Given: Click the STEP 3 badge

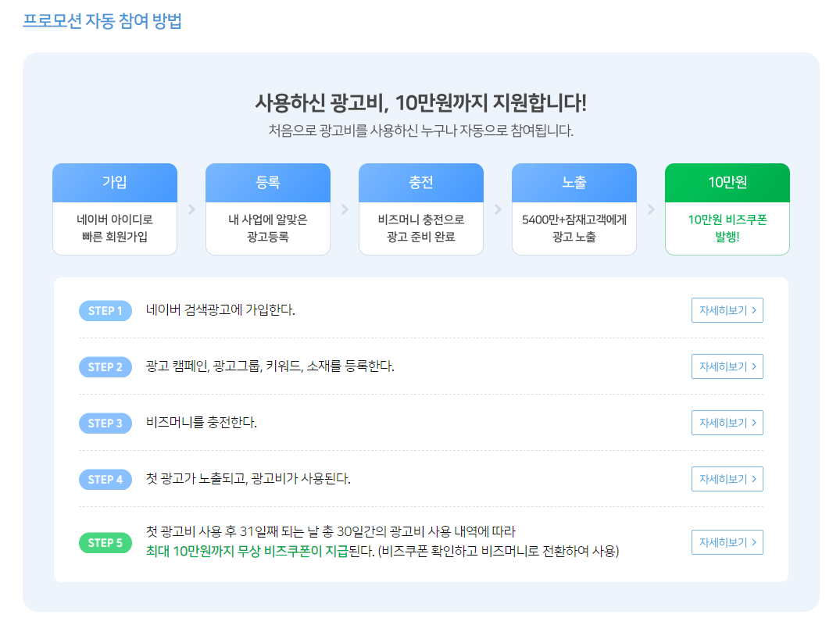Looking at the screenshot, I should (105, 423).
